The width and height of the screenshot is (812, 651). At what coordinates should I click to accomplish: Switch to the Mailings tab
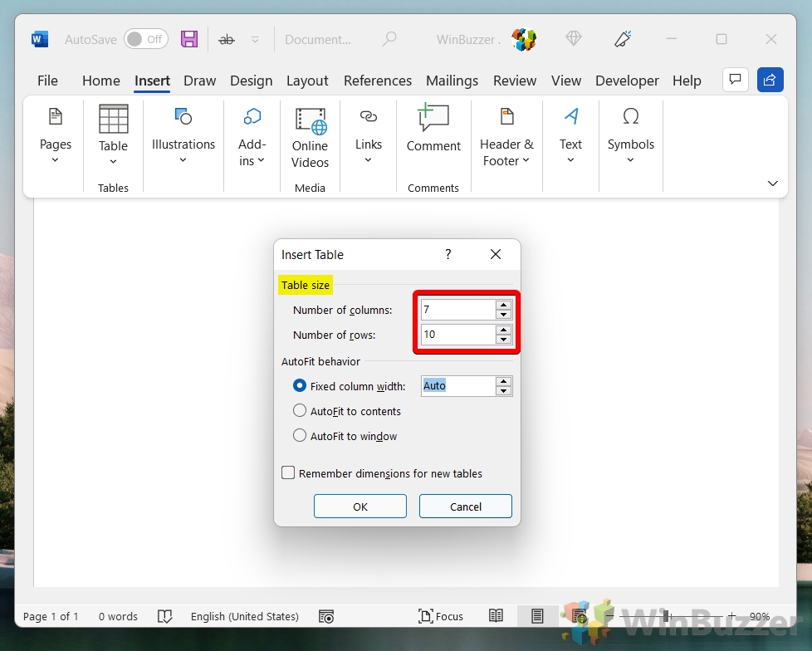pyautogui.click(x=452, y=81)
